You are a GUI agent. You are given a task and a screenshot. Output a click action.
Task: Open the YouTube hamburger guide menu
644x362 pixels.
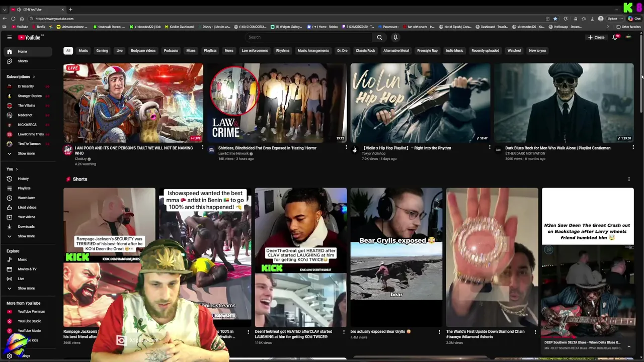(9, 37)
